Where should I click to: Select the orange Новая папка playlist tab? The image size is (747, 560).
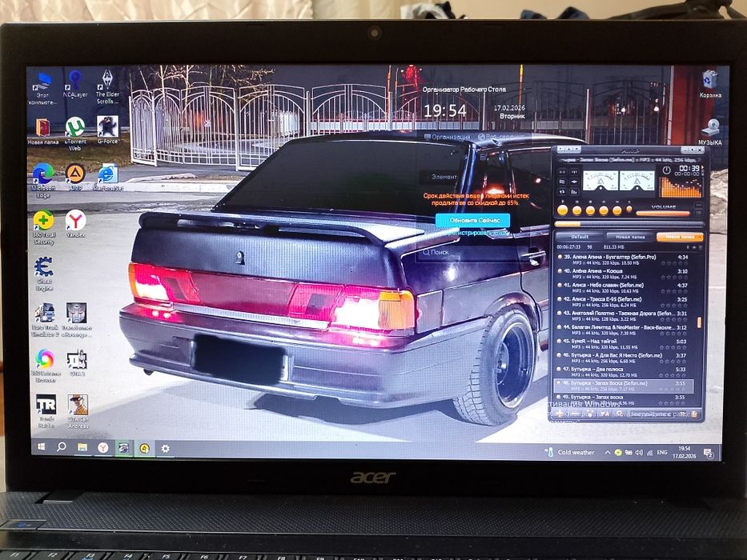click(x=680, y=236)
